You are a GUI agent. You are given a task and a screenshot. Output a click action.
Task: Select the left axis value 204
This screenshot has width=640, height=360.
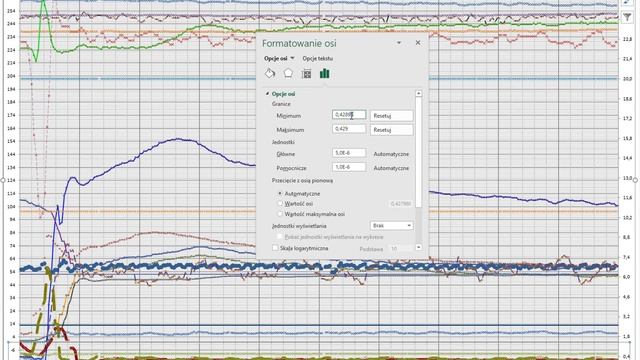point(11,76)
